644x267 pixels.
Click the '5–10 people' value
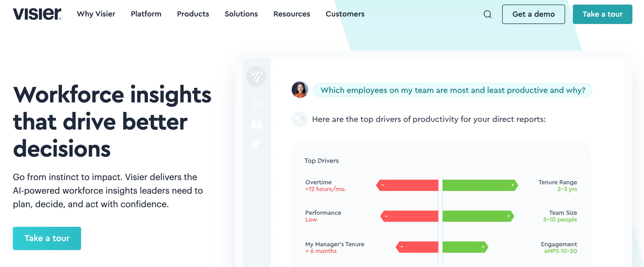point(560,220)
